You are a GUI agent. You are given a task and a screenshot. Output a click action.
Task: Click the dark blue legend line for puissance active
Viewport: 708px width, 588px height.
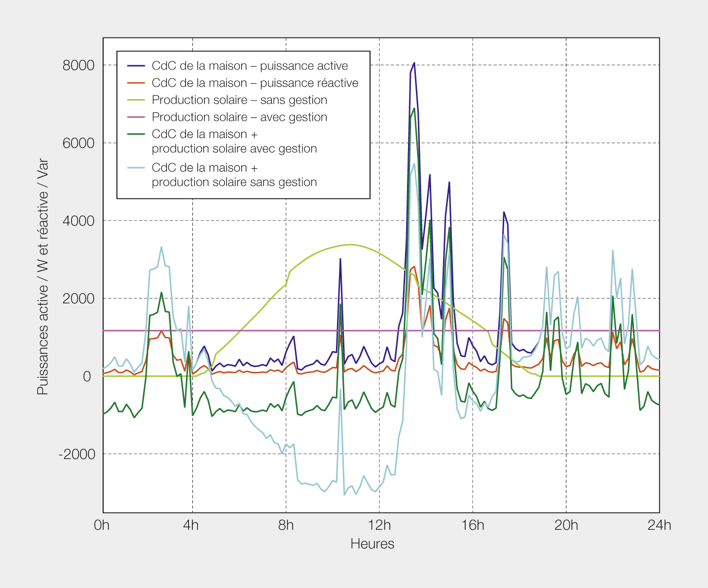point(136,66)
